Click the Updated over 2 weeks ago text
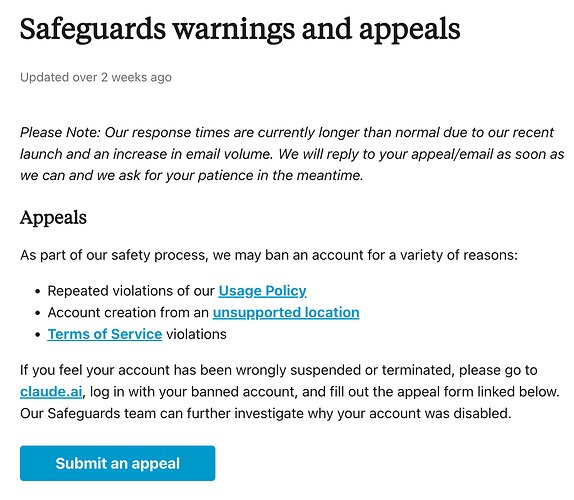The image size is (574, 500). [x=96, y=77]
